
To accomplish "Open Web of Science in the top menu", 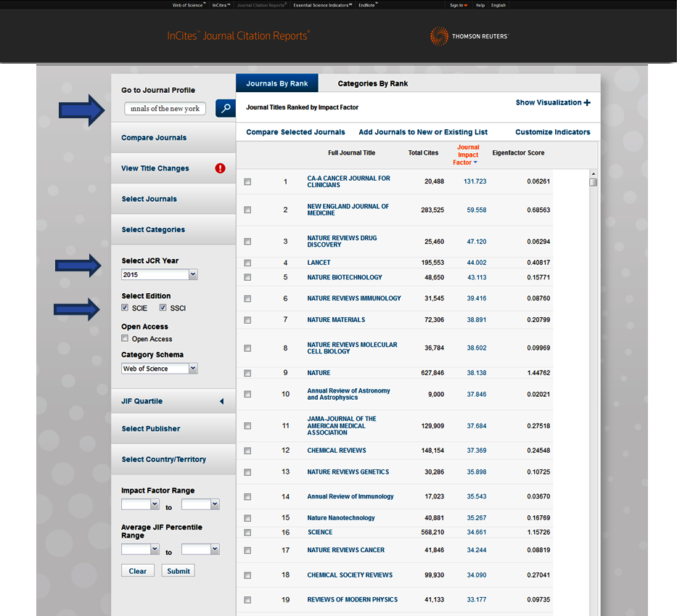I will coord(189,5).
